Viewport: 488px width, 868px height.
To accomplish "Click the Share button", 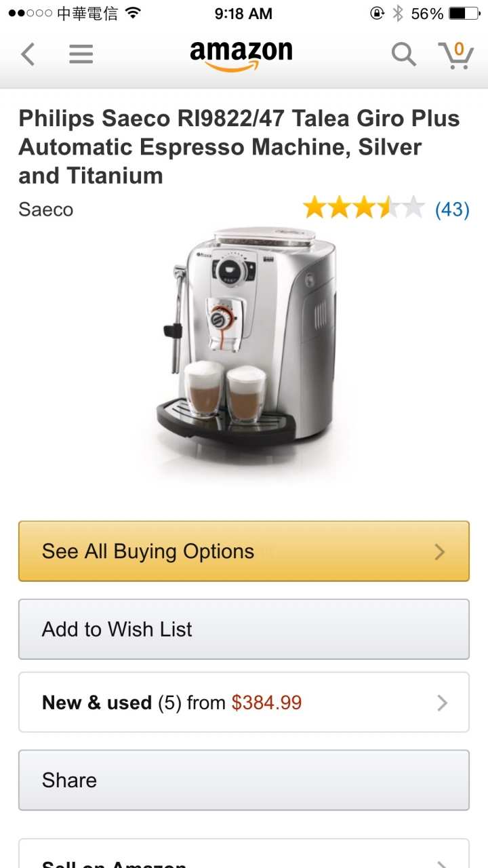I will [244, 780].
